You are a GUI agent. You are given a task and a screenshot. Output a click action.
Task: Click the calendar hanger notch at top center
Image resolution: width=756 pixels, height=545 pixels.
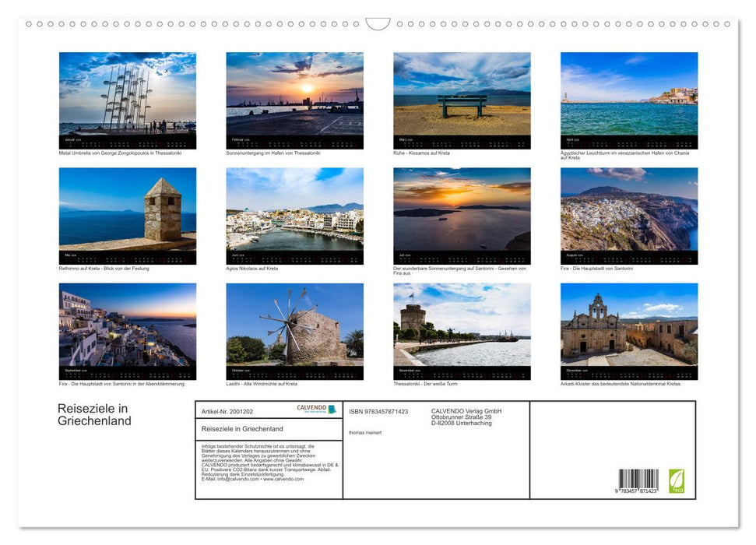[x=378, y=24]
